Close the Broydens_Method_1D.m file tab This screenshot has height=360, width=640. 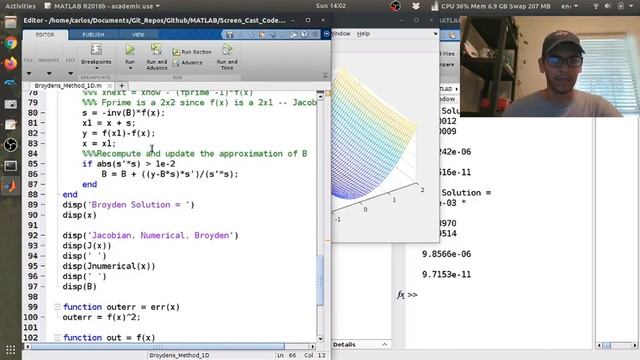[x=109, y=86]
